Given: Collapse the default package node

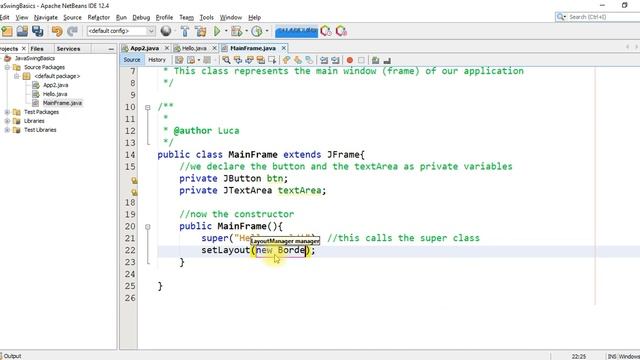Looking at the screenshot, I should [x=16, y=76].
